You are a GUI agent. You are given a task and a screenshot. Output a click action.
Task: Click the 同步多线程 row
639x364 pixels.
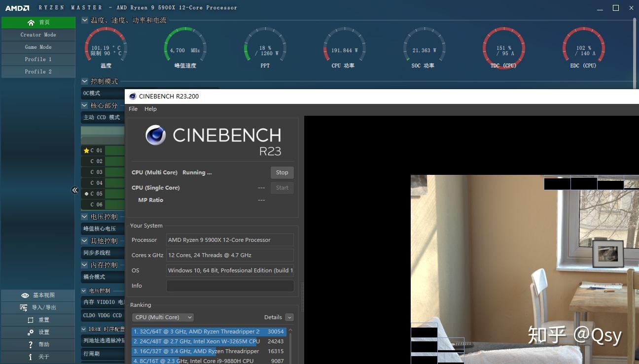[x=103, y=253]
